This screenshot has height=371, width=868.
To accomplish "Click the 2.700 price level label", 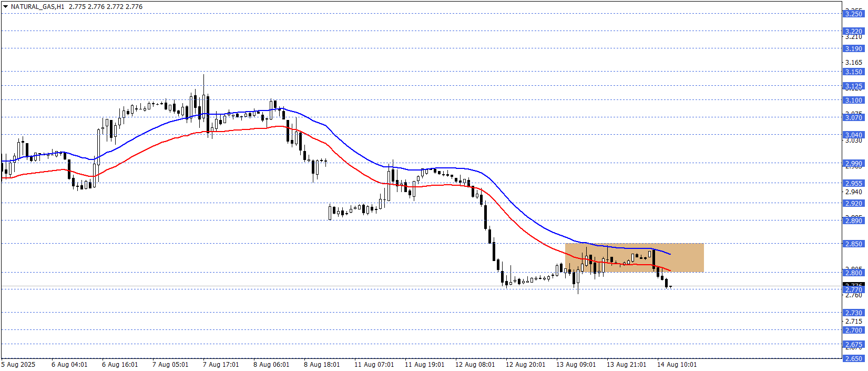I will coord(853,330).
